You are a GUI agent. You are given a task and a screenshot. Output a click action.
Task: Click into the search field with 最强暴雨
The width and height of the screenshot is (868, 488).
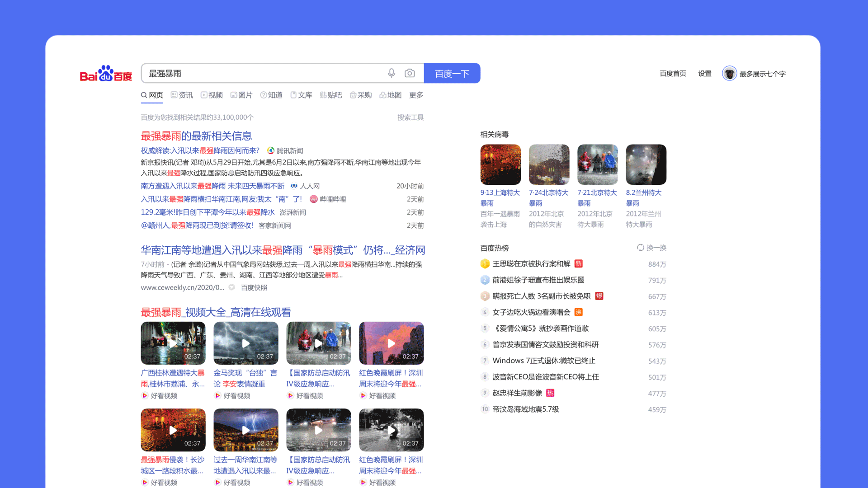[x=262, y=73]
